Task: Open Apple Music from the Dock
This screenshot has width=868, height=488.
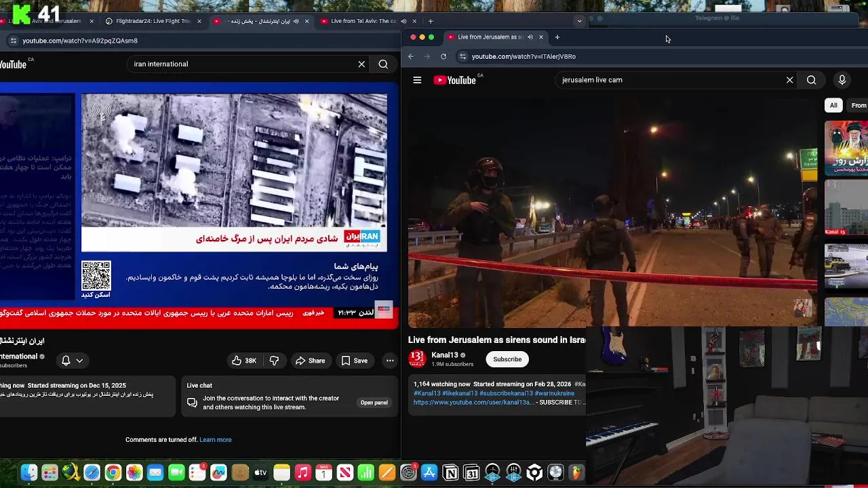Action: (x=302, y=472)
